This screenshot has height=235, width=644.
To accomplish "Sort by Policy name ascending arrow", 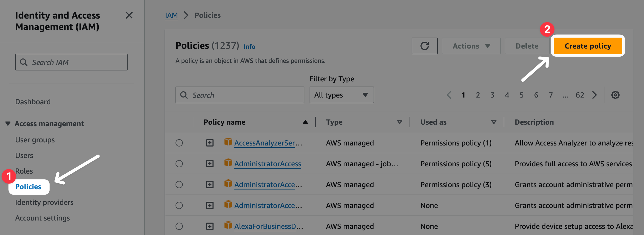I will (x=305, y=122).
